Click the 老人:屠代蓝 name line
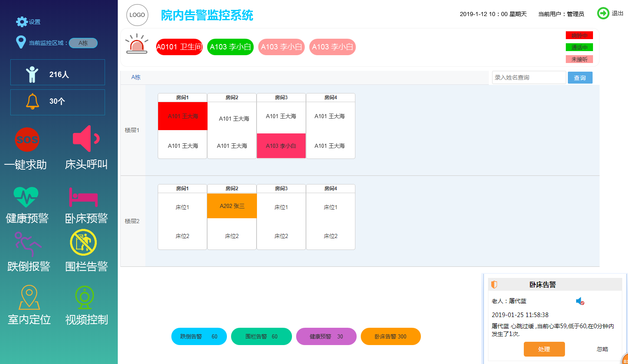The image size is (628, 364). pos(509,301)
